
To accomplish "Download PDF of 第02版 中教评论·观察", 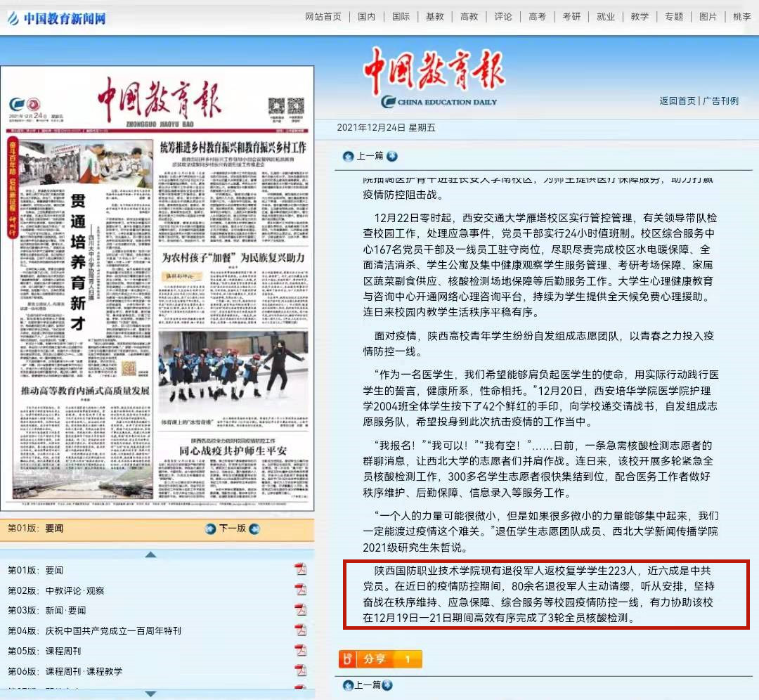I will [301, 590].
